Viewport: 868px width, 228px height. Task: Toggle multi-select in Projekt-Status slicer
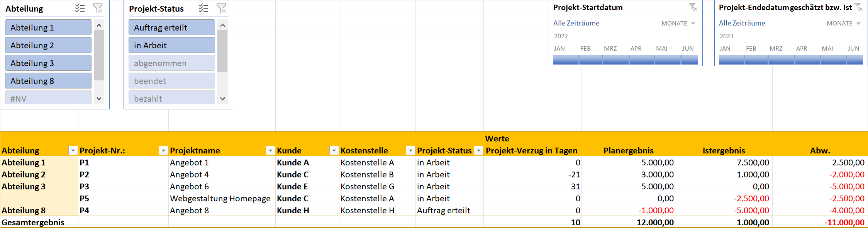pos(203,8)
